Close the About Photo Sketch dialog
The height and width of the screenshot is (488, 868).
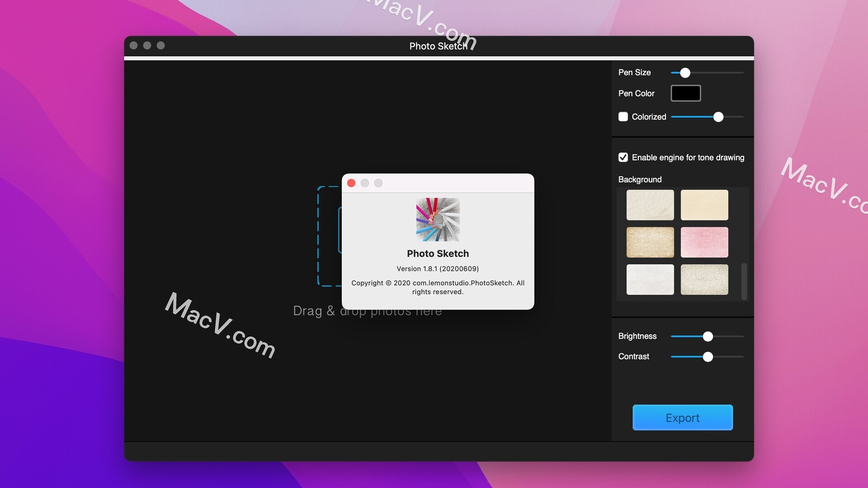[351, 183]
